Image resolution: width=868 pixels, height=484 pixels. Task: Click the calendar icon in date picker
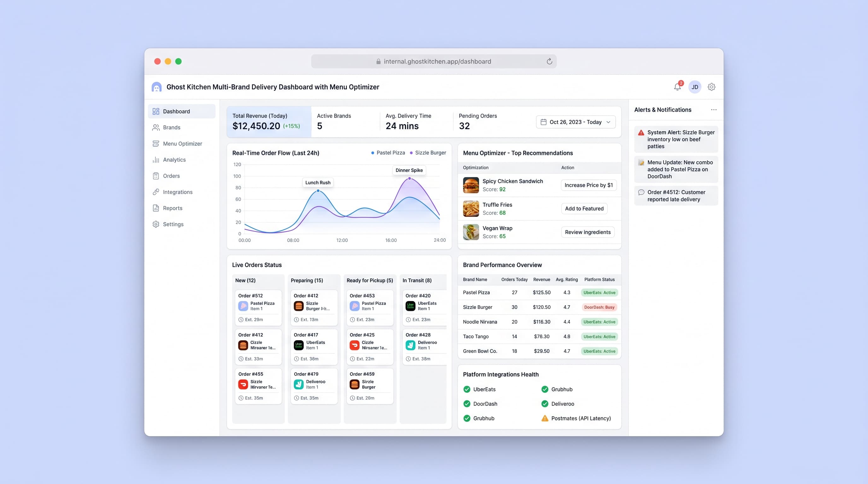543,122
